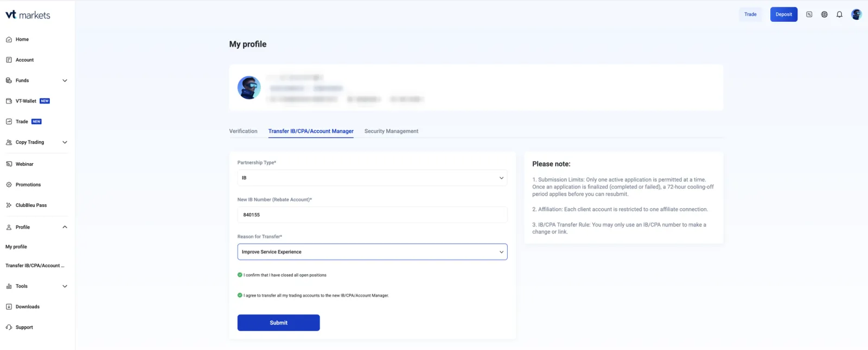Click the Trade button in top bar

(750, 15)
